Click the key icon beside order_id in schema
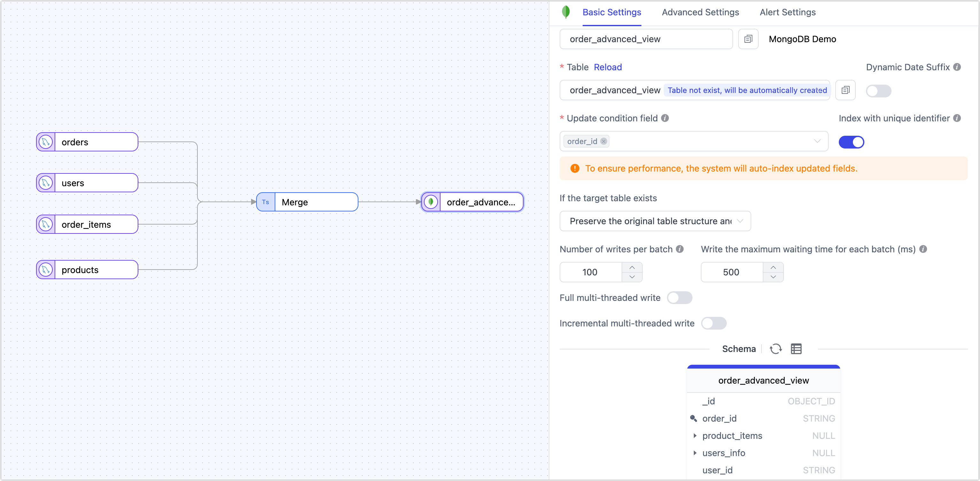Image resolution: width=980 pixels, height=481 pixels. point(694,419)
